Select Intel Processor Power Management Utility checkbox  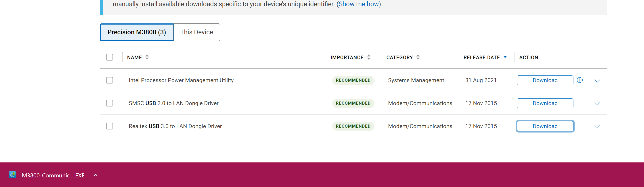pyautogui.click(x=109, y=80)
